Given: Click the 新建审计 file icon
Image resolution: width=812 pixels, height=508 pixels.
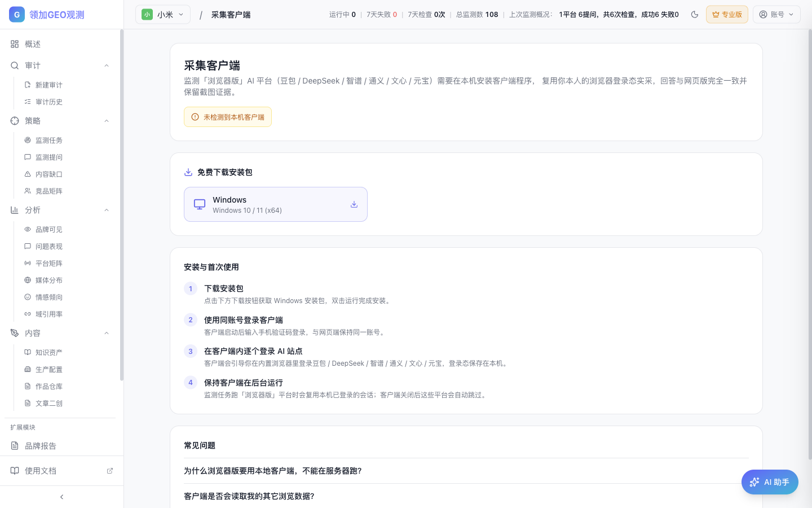Looking at the screenshot, I should click(28, 85).
